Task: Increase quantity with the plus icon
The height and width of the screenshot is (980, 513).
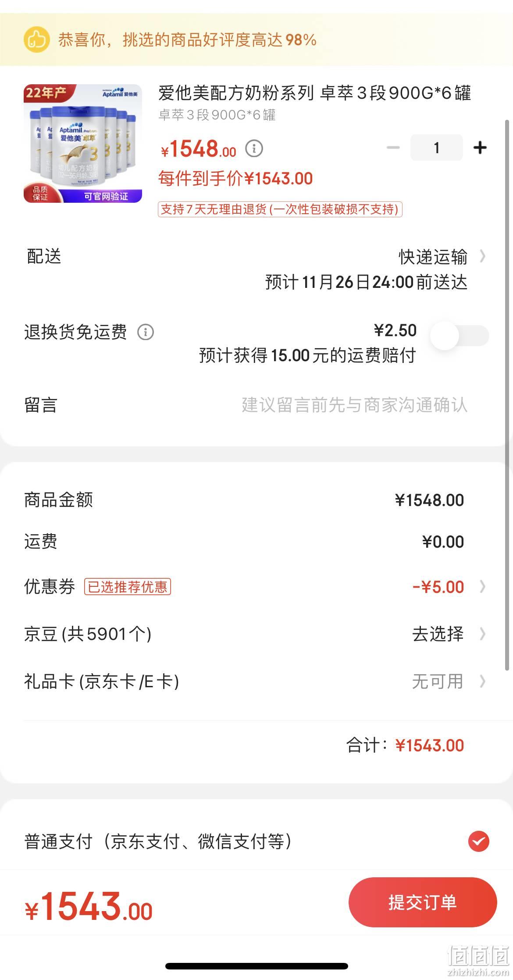Action: [480, 147]
